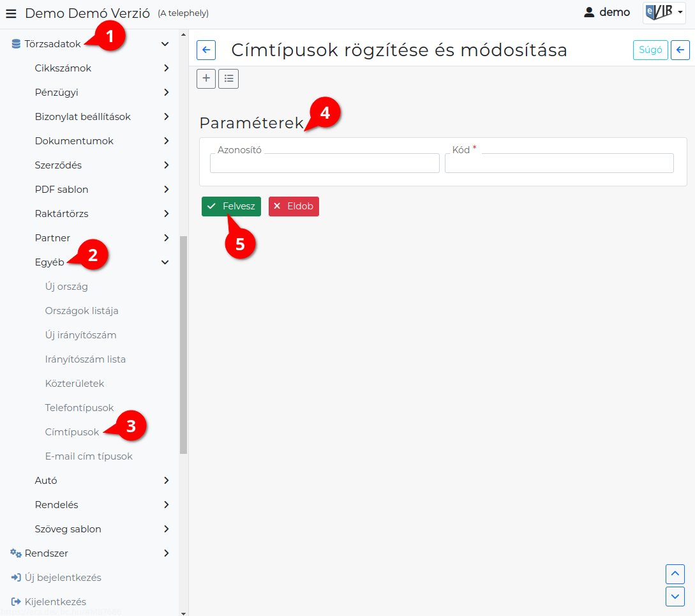Click the Kijelentkezés logout icon

pyautogui.click(x=16, y=602)
